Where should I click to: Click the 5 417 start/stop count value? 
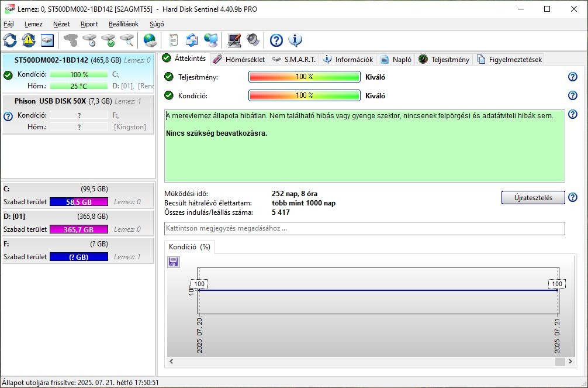[281, 212]
